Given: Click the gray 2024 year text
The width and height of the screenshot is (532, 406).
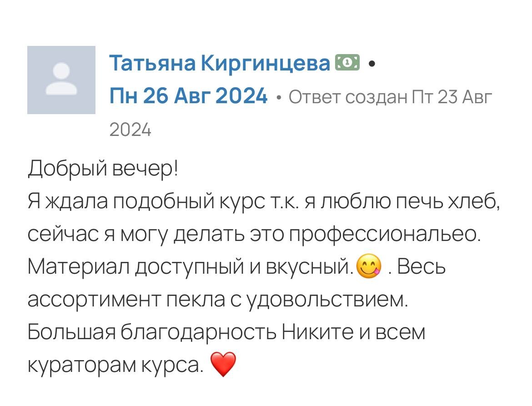Looking at the screenshot, I should click(130, 130).
